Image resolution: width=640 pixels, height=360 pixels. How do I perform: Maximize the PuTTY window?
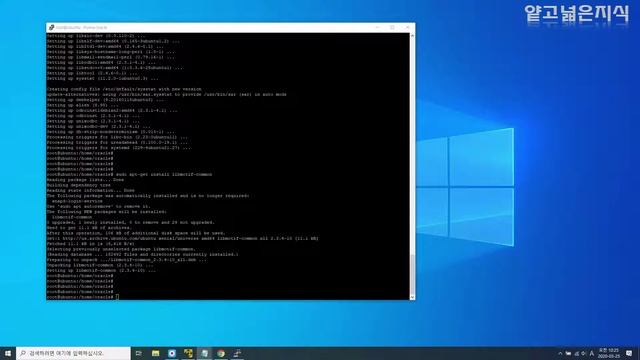[392, 27]
